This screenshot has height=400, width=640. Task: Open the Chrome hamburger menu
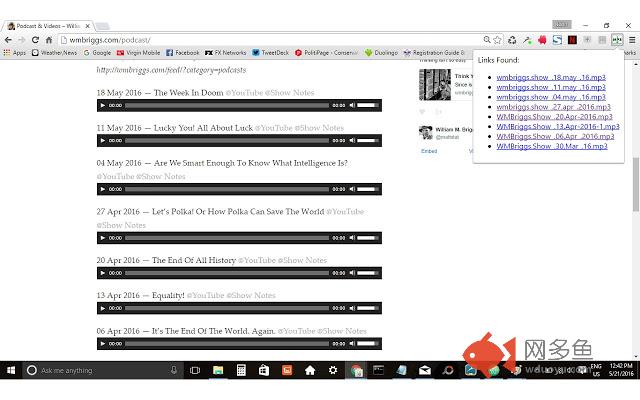point(632,39)
